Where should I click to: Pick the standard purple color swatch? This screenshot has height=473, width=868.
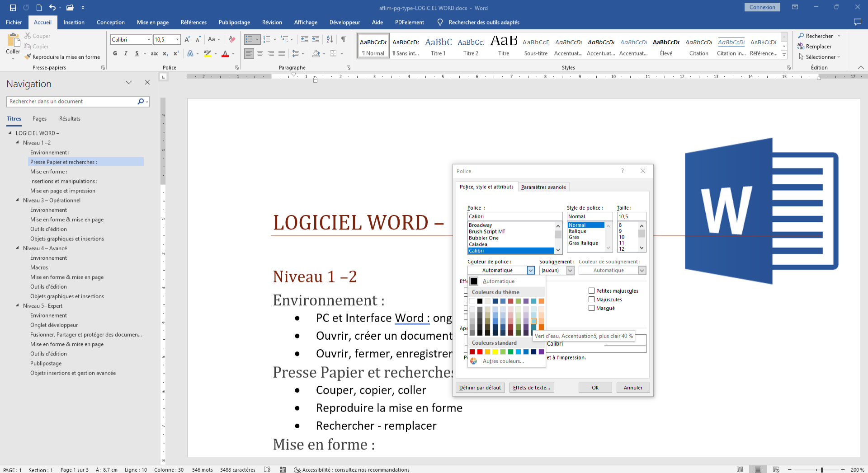pos(541,352)
